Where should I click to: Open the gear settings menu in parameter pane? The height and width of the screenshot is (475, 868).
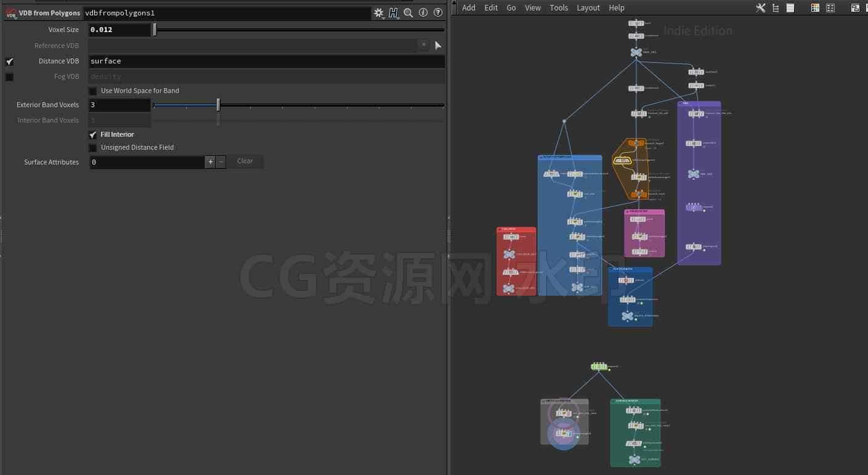[x=379, y=13]
